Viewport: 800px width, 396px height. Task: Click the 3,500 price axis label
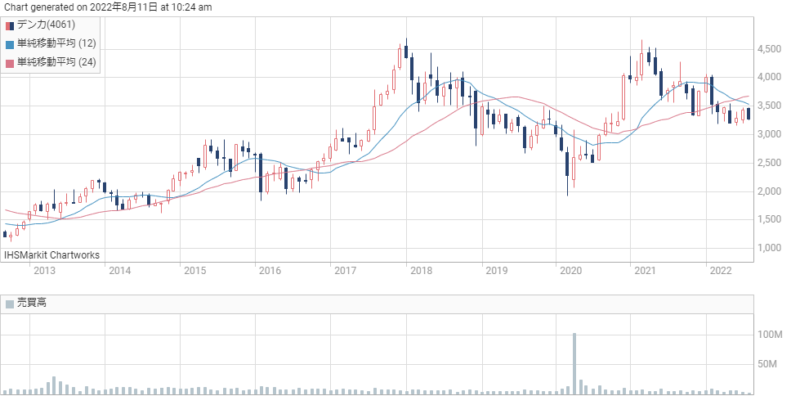coord(770,106)
